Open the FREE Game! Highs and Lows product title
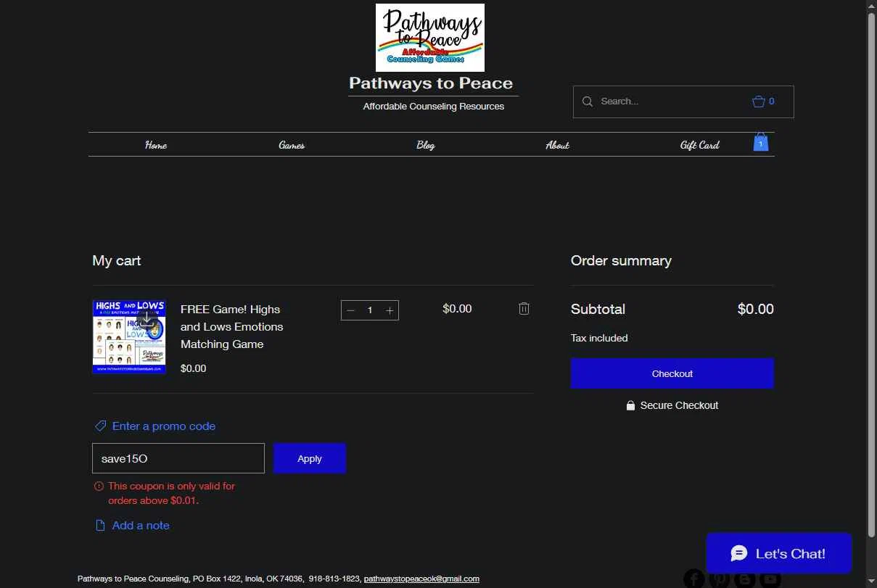Viewport: 877px width, 588px height. [232, 326]
